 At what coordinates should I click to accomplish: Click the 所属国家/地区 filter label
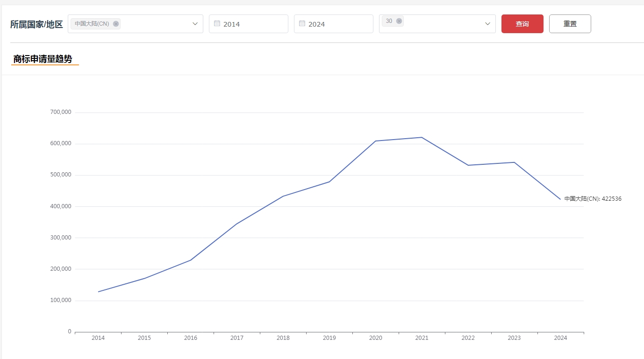tap(36, 24)
